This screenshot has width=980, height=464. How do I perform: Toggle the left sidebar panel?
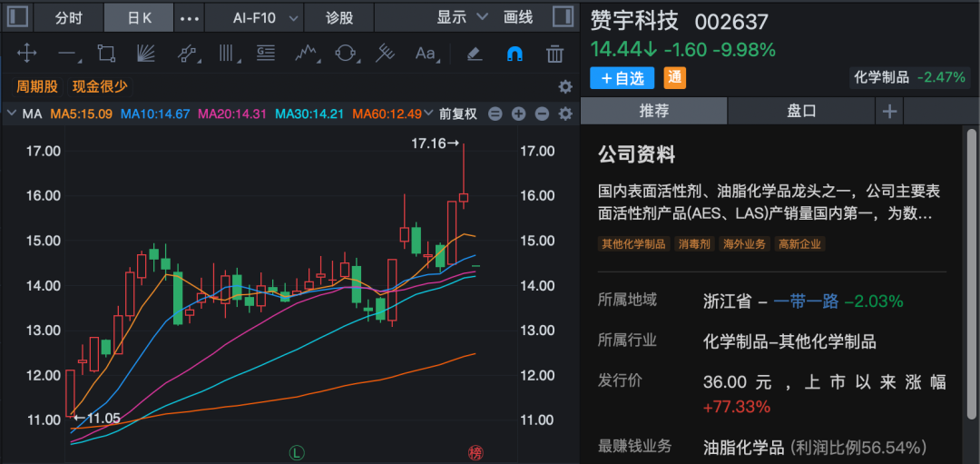[18, 17]
